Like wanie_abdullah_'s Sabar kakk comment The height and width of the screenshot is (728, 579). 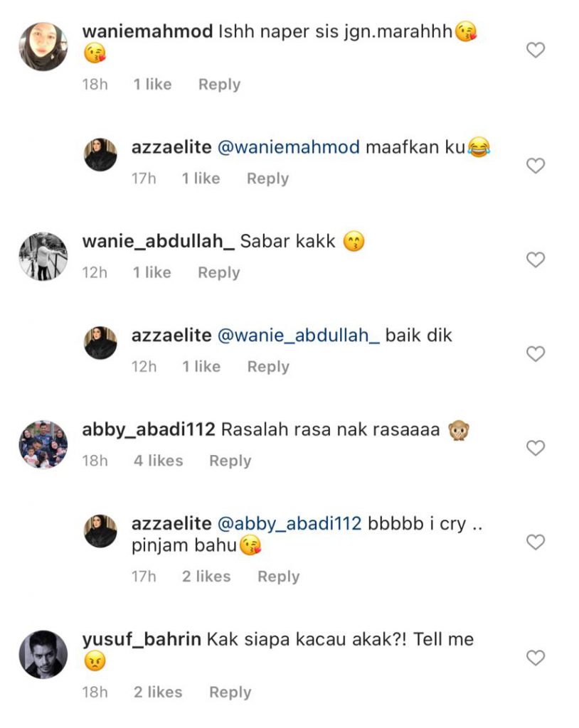click(536, 259)
